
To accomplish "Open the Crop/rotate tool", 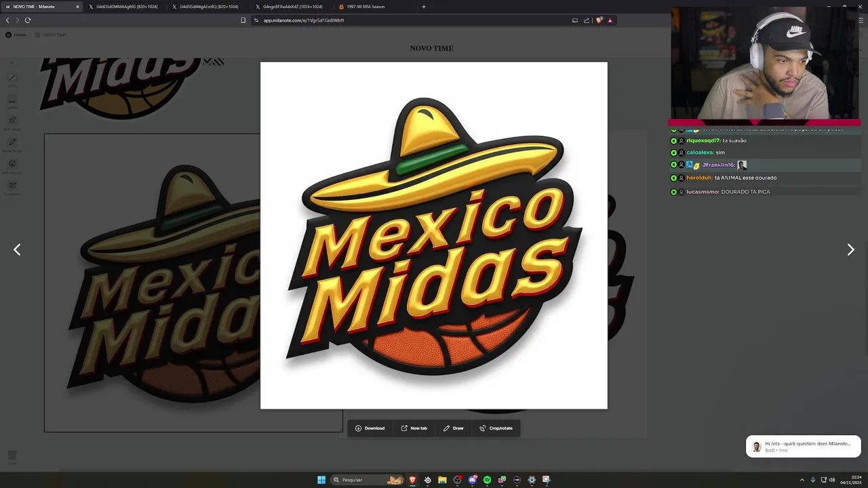I will (x=496, y=428).
